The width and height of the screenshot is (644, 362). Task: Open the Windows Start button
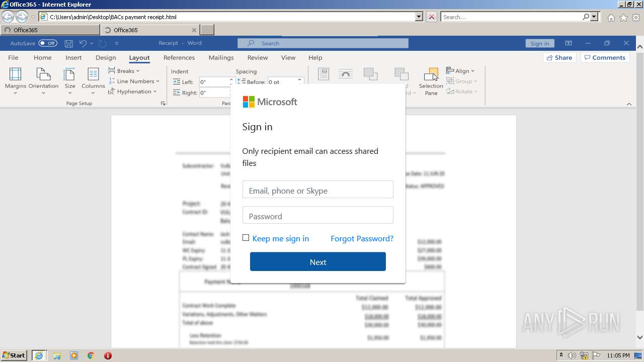pyautogui.click(x=14, y=355)
